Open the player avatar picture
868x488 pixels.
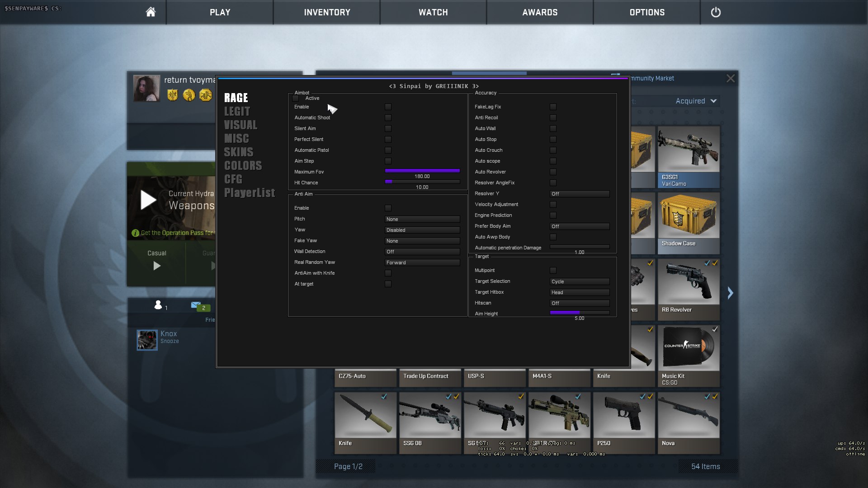[146, 88]
